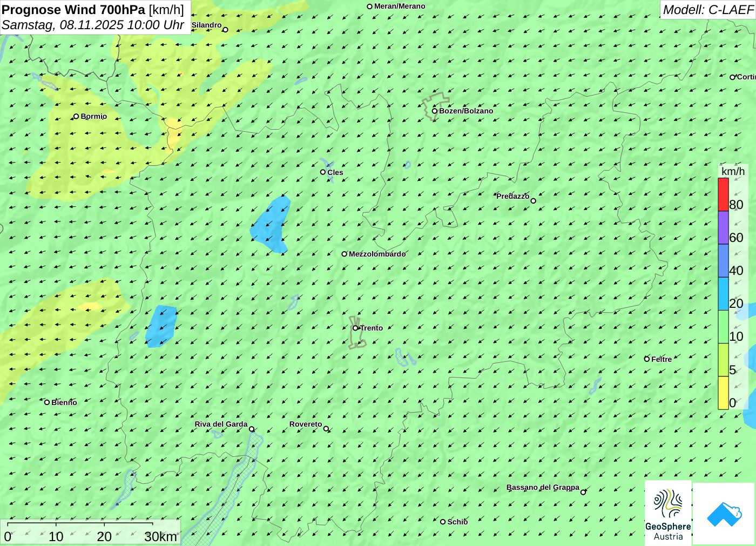Choose the Predazzo city marker
Image resolution: width=756 pixels, height=546 pixels.
point(534,201)
